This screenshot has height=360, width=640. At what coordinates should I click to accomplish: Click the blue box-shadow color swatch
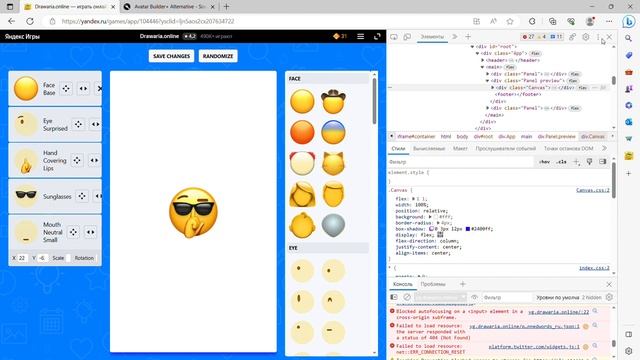coord(468,229)
